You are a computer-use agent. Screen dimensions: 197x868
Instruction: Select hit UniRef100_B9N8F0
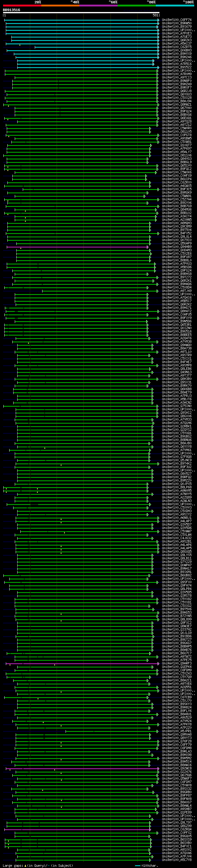point(177,81)
